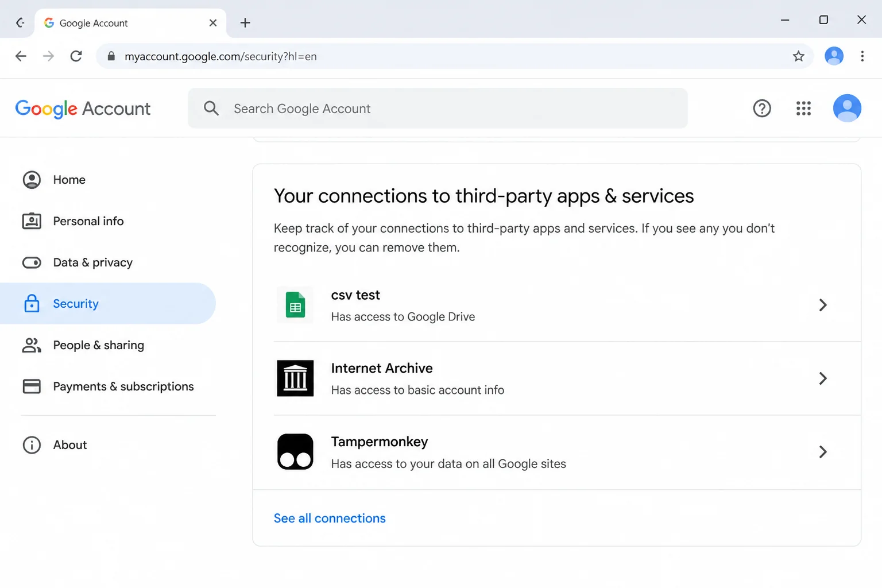
Task: Click the browser forward arrow
Action: tap(48, 56)
